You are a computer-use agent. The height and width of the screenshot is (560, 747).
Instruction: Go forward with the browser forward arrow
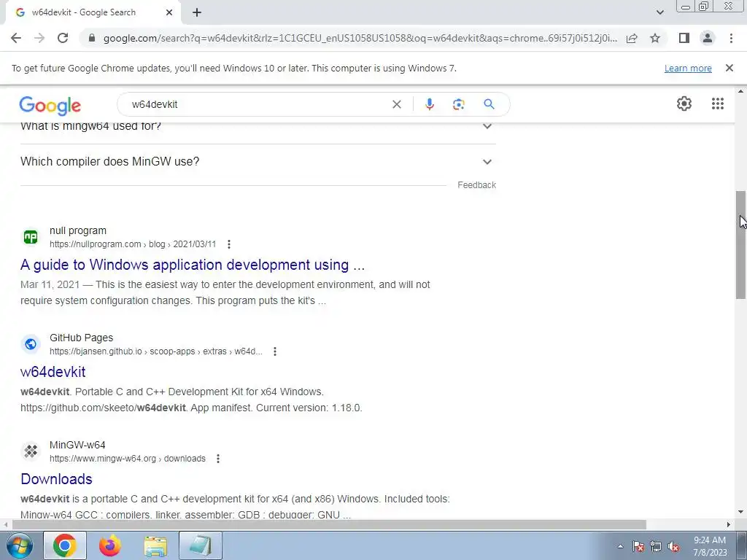[x=39, y=38]
